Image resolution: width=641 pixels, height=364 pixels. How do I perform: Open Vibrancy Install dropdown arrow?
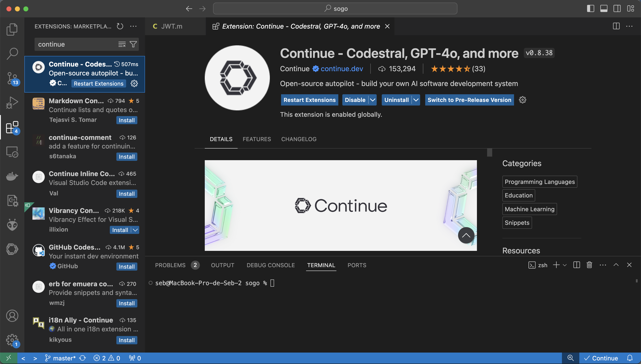[x=135, y=230]
